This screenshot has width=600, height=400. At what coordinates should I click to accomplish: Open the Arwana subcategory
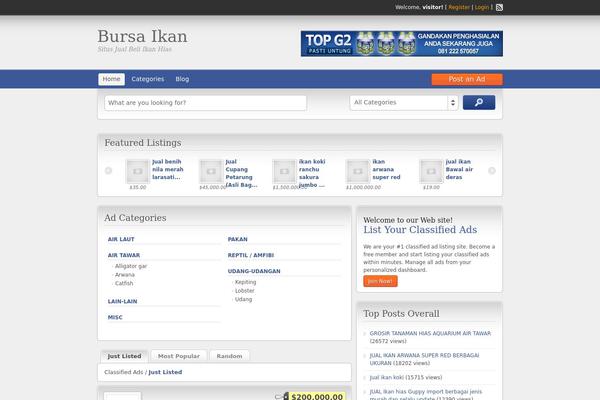click(x=125, y=275)
